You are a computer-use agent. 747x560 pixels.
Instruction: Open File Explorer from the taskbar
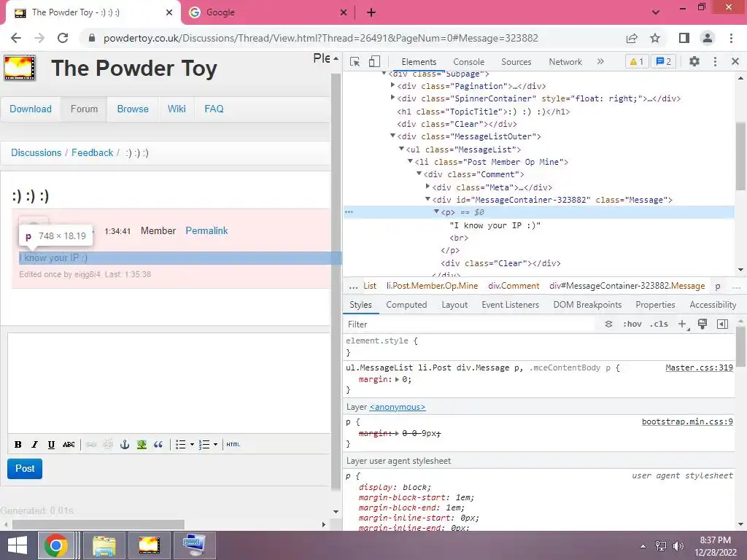tap(104, 545)
